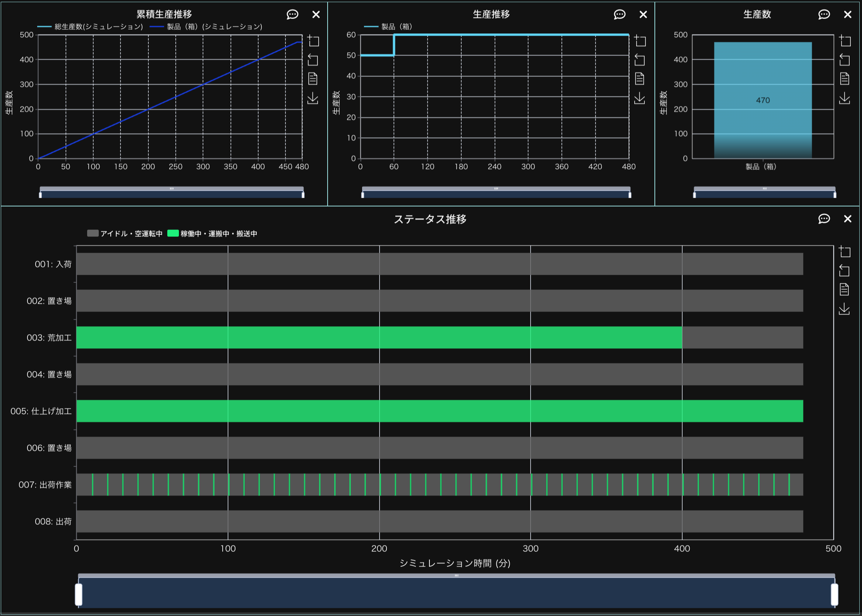The height and width of the screenshot is (616, 862).
Task: Click zoom-reset icon beside 生産推移 chart
Action: pyautogui.click(x=640, y=60)
